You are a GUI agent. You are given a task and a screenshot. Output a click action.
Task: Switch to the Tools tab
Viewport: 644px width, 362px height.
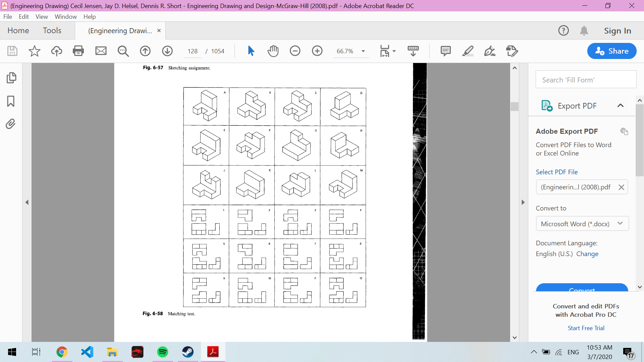click(52, 31)
